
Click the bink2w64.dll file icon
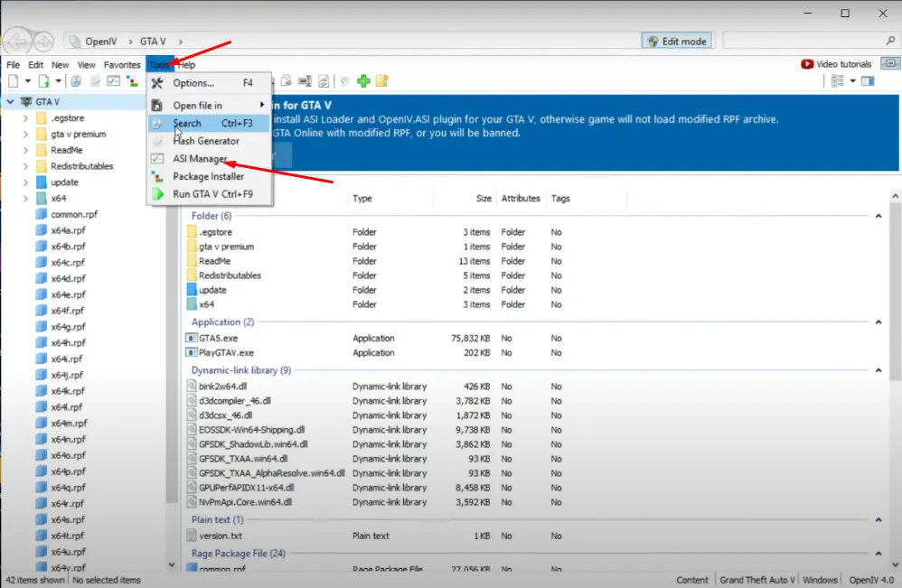click(x=192, y=387)
